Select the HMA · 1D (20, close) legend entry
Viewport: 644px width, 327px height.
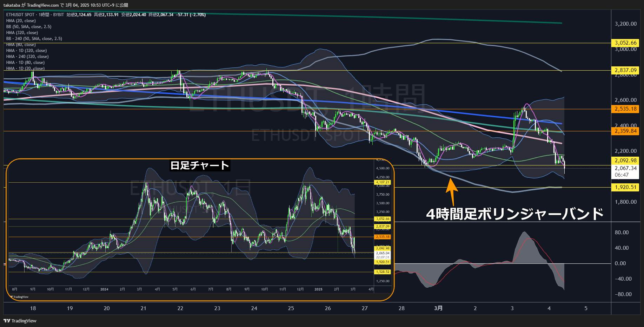[x=25, y=68]
